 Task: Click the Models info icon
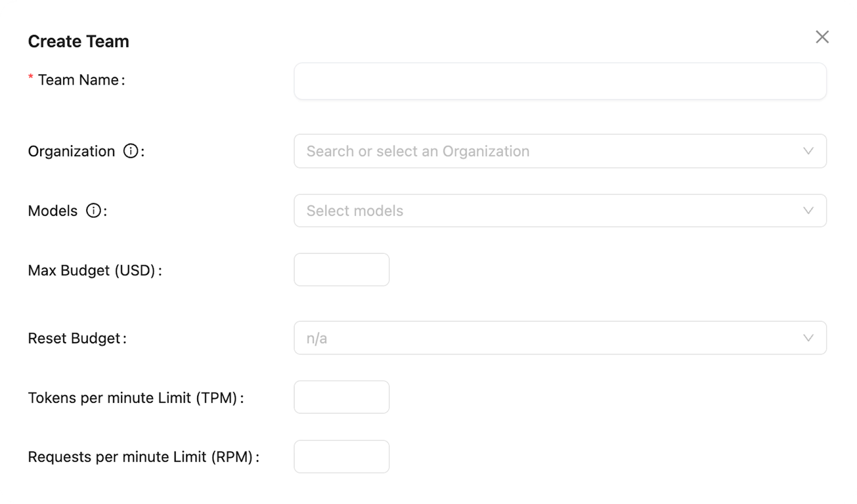(94, 211)
